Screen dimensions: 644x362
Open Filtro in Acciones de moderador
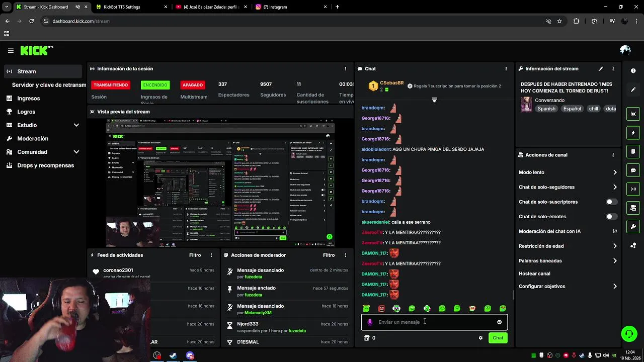click(329, 255)
